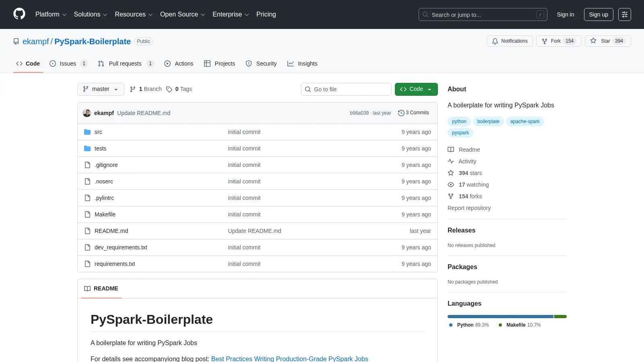Image resolution: width=644 pixels, height=362 pixels.
Task: Click the .pylintrc file icon
Action: [x=87, y=198]
